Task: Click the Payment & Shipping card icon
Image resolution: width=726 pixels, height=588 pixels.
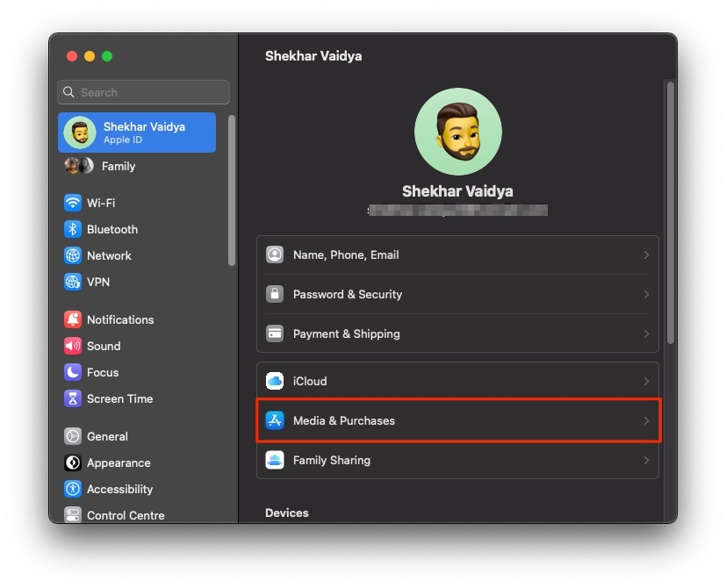Action: click(275, 333)
